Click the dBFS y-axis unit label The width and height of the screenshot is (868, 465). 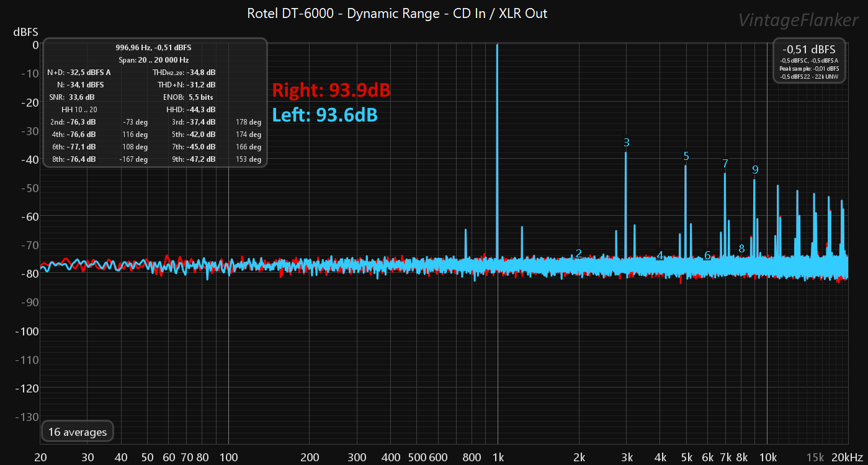(x=26, y=32)
